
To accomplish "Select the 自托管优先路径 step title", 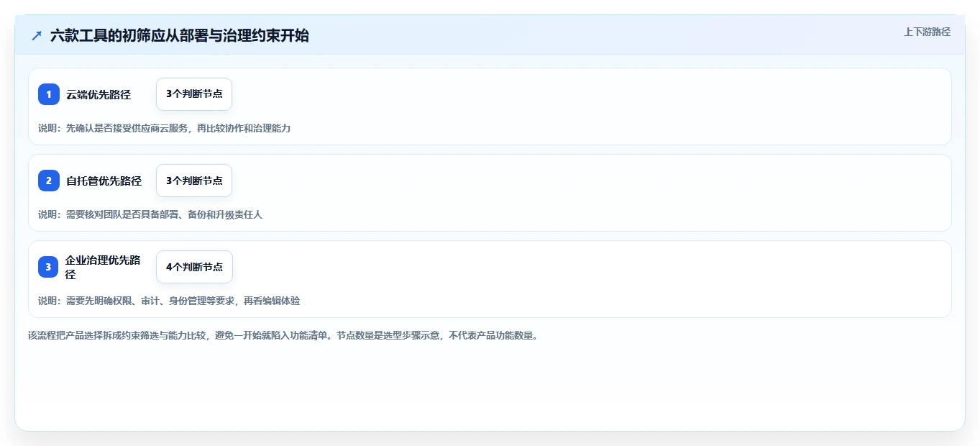I will 104,181.
